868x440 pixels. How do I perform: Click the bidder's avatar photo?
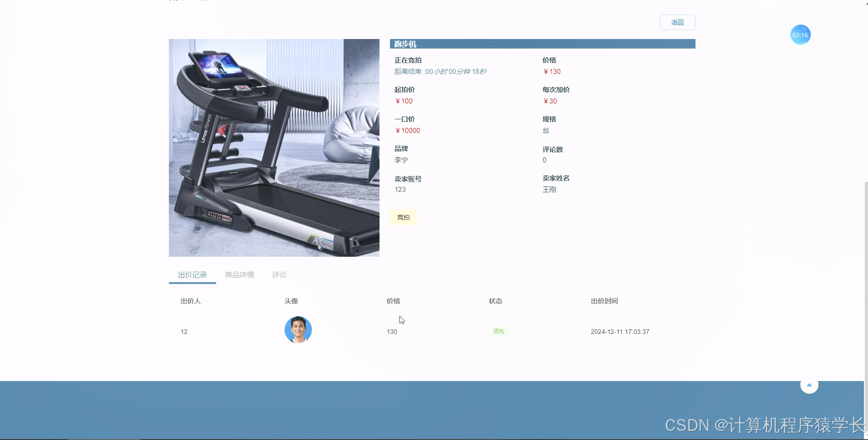click(298, 330)
